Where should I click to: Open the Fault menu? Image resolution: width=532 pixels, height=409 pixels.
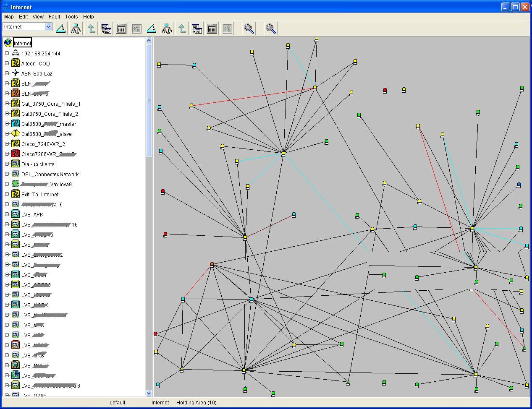click(54, 17)
